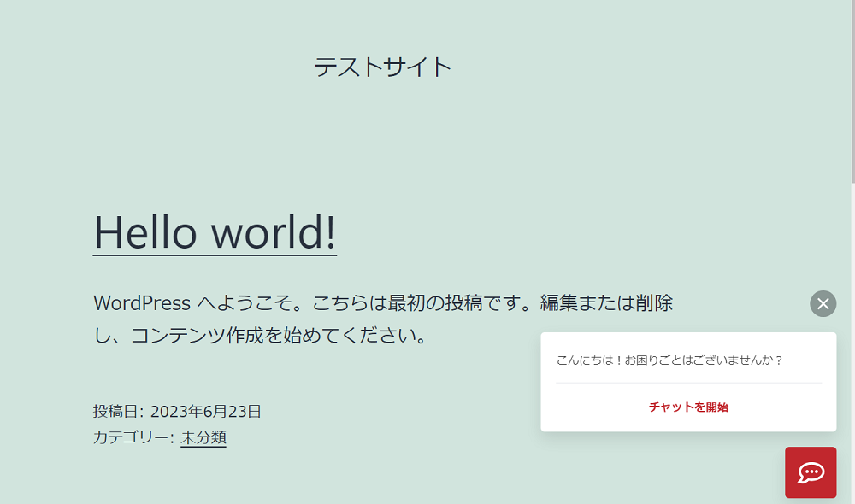Click the チャットを開始 button
The height and width of the screenshot is (504, 855).
[x=688, y=407]
